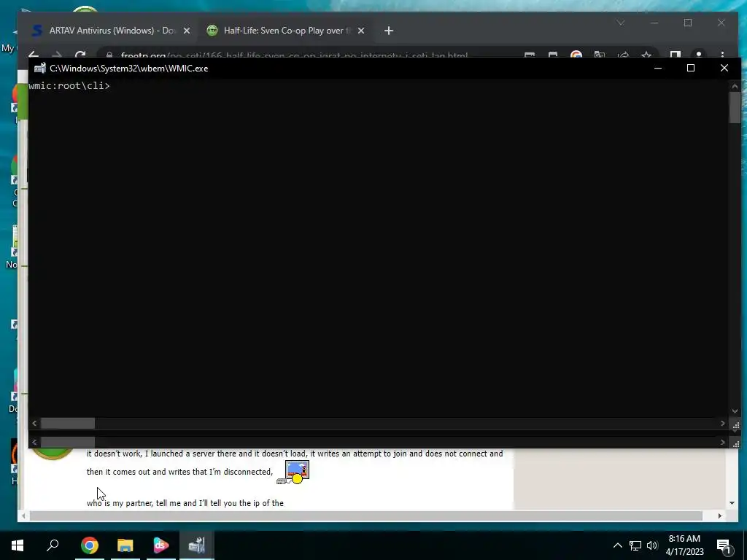
Task: Click the wmic:root\cli> prompt line
Action: (x=69, y=86)
